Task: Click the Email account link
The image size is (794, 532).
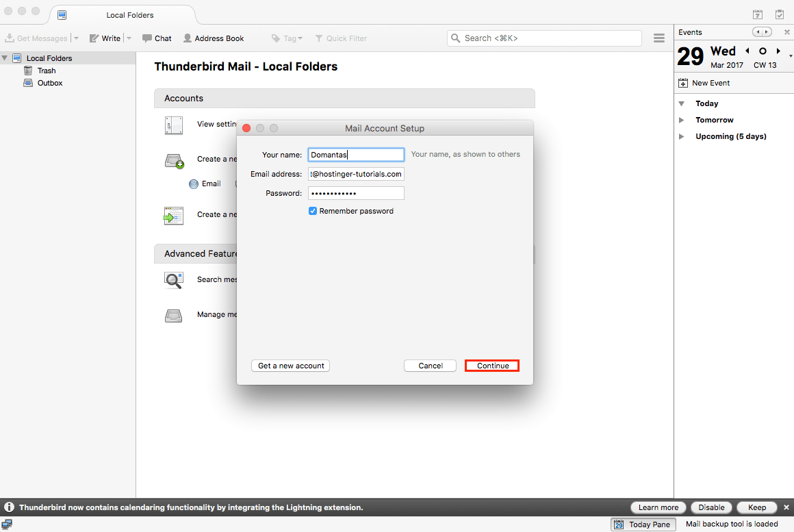Action: (x=205, y=184)
